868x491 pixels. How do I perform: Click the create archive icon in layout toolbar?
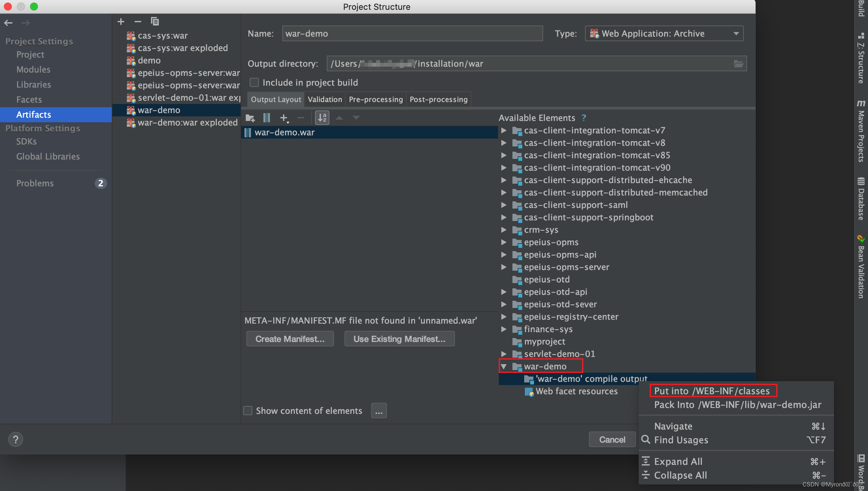click(x=266, y=118)
